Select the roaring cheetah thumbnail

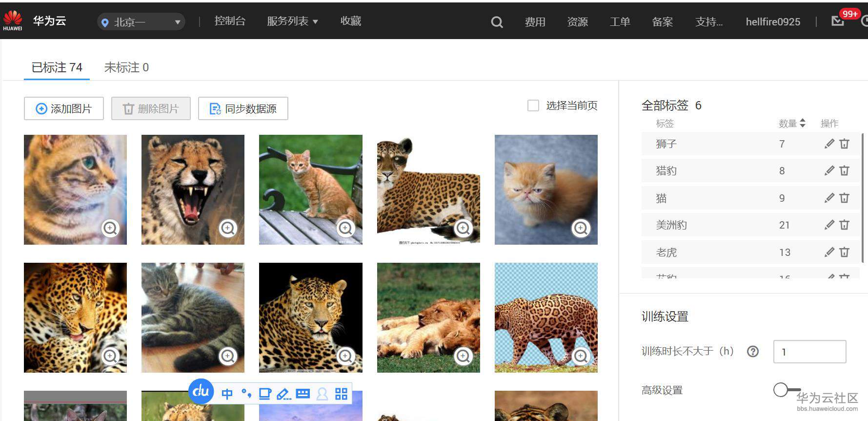pos(193,189)
